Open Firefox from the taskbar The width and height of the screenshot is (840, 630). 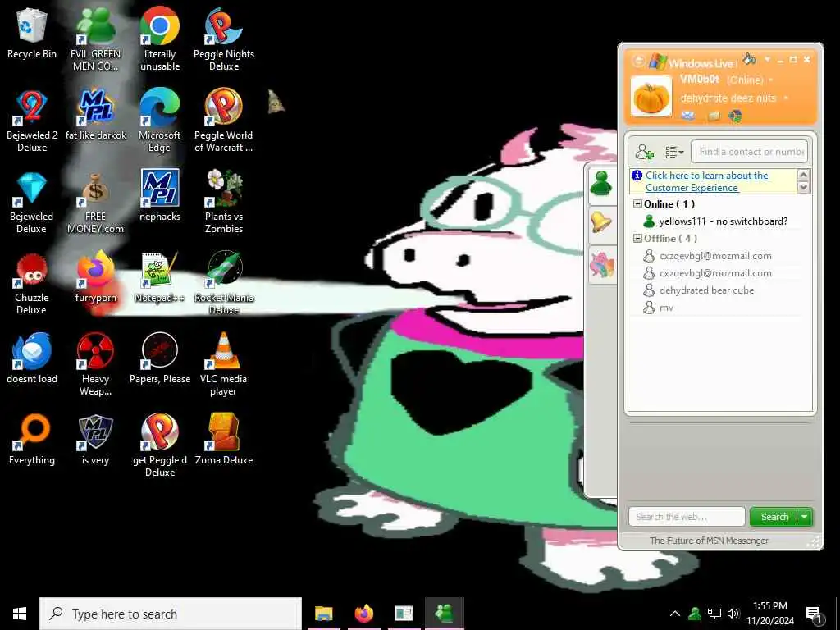click(363, 614)
